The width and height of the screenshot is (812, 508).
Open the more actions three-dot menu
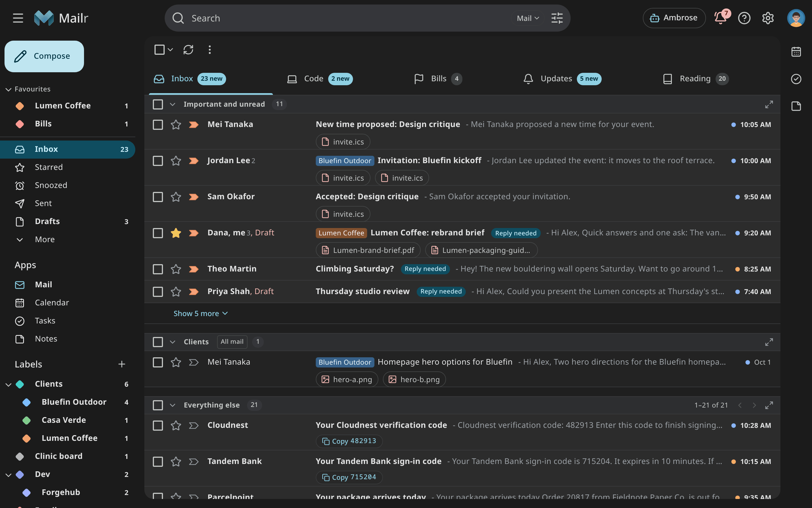click(x=210, y=50)
